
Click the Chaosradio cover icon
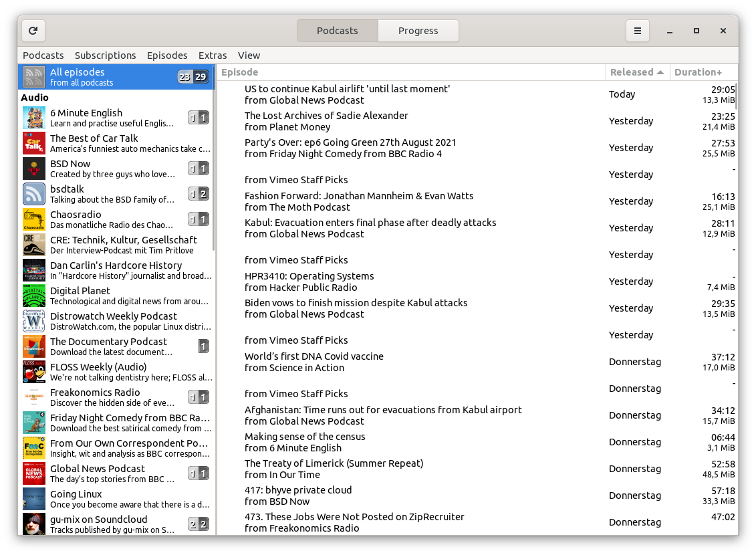tap(33, 219)
